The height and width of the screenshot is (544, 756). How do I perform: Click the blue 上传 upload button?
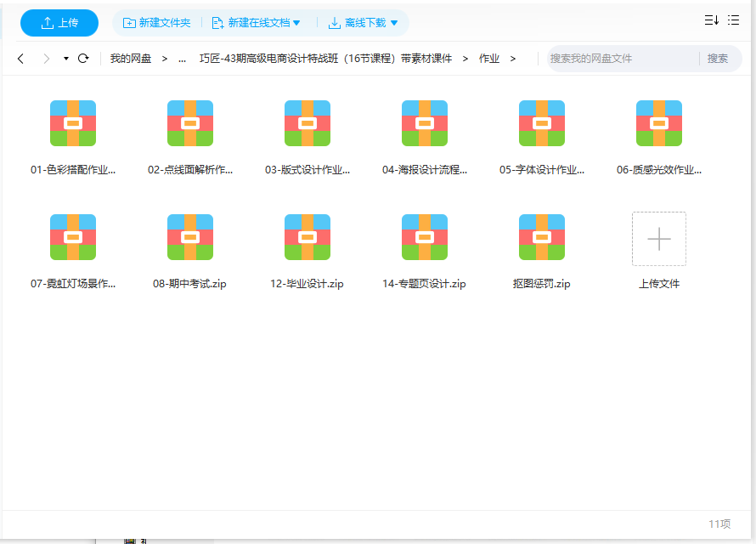point(59,23)
